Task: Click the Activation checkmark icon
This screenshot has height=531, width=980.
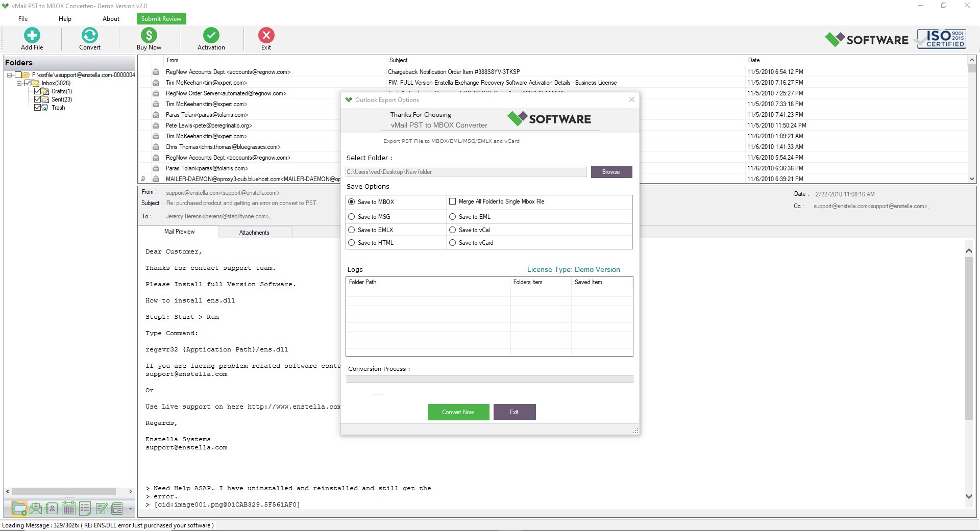Action: [x=211, y=35]
